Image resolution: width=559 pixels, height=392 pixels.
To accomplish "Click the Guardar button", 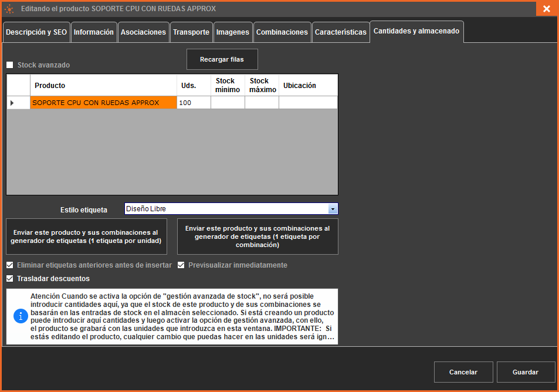I will (525, 372).
